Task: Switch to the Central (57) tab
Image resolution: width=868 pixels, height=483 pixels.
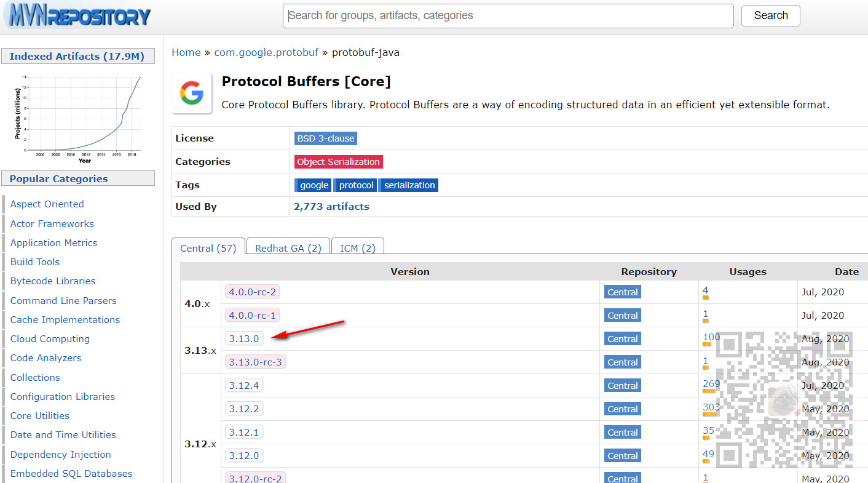Action: coord(208,248)
